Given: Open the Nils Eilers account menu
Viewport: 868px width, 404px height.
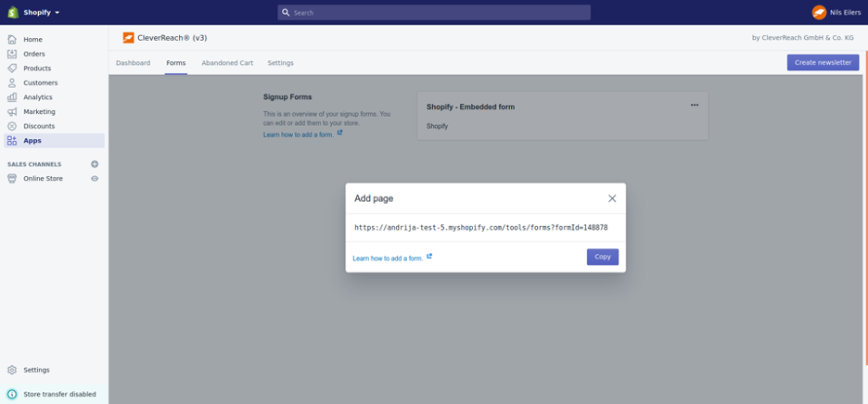Looking at the screenshot, I should click(x=836, y=12).
